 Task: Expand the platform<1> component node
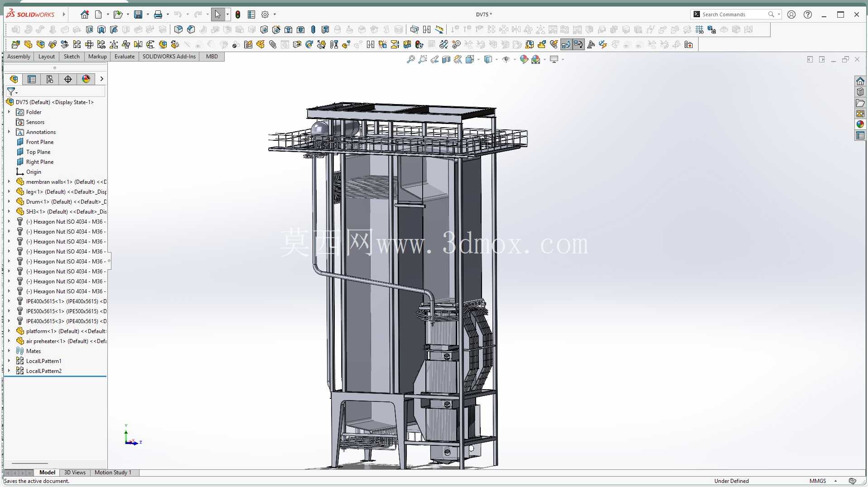pos(9,331)
